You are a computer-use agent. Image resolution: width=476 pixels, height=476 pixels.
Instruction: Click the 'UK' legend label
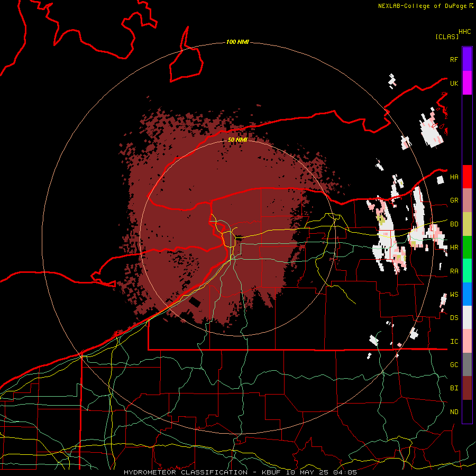(454, 83)
